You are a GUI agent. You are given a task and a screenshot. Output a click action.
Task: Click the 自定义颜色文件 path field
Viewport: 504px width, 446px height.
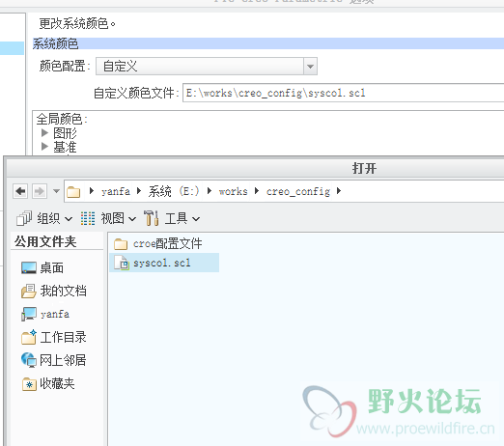343,93
